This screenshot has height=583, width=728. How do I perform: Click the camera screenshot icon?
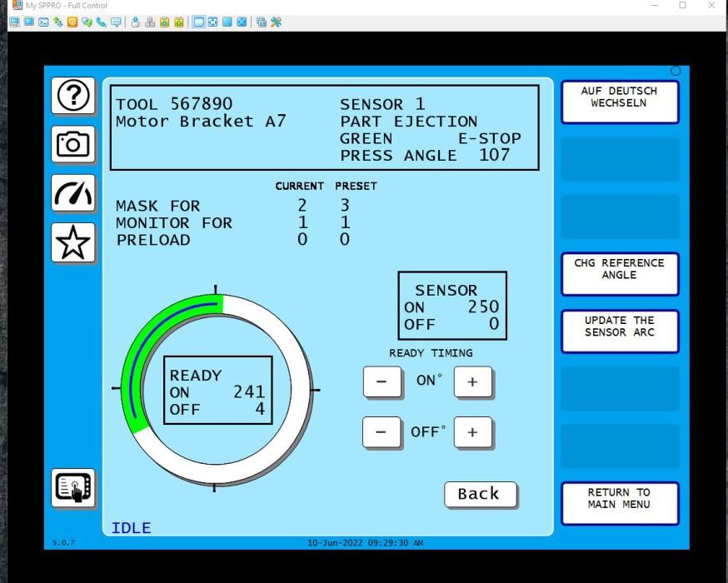(x=73, y=144)
